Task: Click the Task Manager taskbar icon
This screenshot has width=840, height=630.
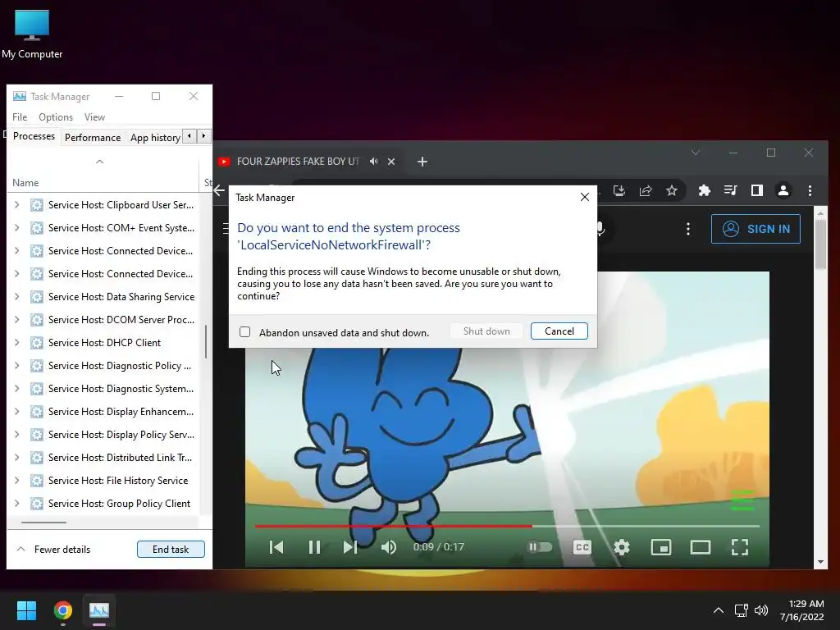Action: point(99,610)
